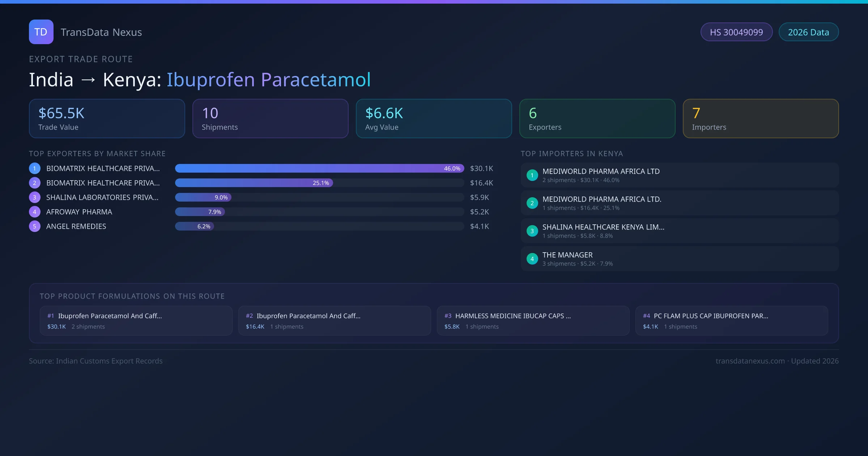Open the 6 Exporters stat card
Viewport: 868px width, 456px height.
coord(597,119)
